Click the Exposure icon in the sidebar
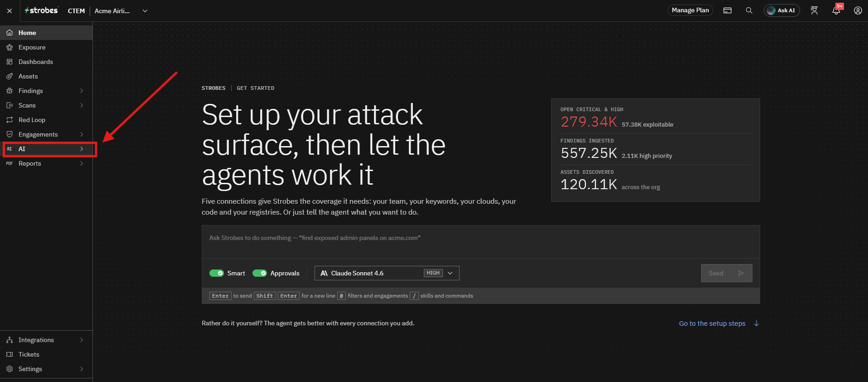This screenshot has height=382, width=868. tap(10, 47)
